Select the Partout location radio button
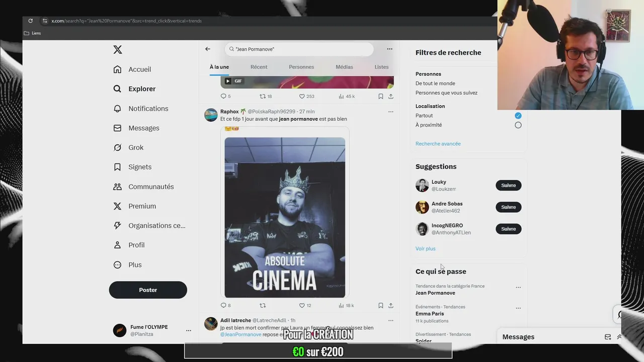 (x=518, y=116)
